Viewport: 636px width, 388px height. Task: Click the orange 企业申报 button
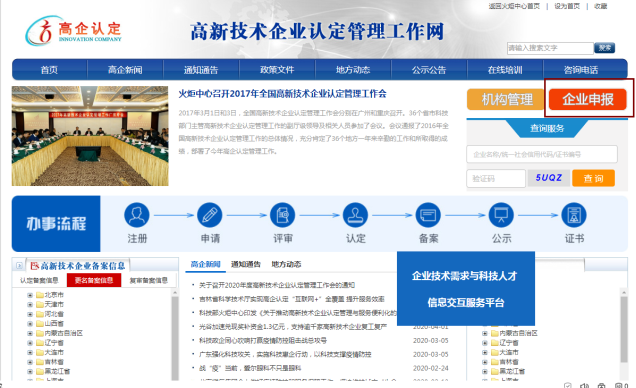tap(588, 99)
